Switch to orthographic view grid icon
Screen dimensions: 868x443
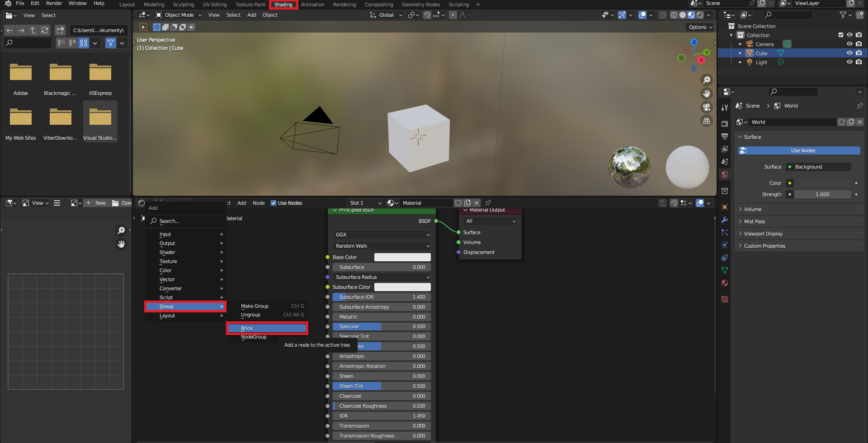tap(706, 121)
